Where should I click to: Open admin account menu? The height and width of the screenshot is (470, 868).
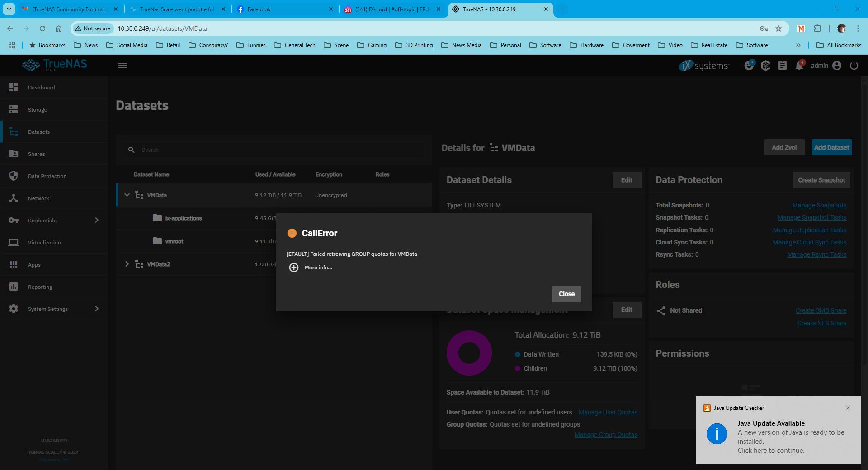(826, 66)
